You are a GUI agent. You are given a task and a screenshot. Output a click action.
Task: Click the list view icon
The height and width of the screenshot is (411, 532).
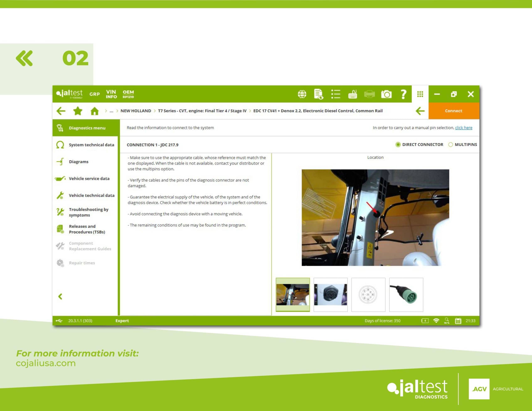336,94
